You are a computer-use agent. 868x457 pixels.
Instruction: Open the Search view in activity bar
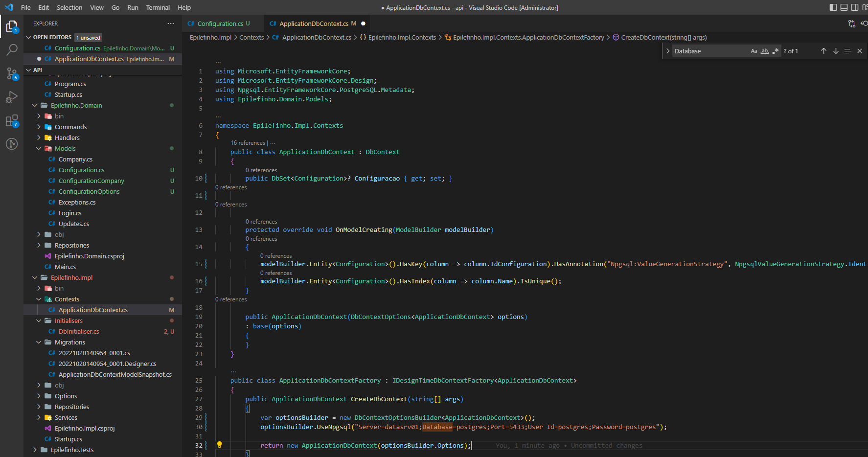(12, 50)
